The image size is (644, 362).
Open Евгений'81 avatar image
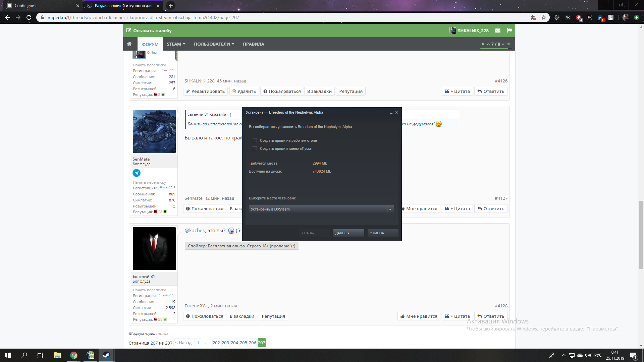tap(154, 249)
